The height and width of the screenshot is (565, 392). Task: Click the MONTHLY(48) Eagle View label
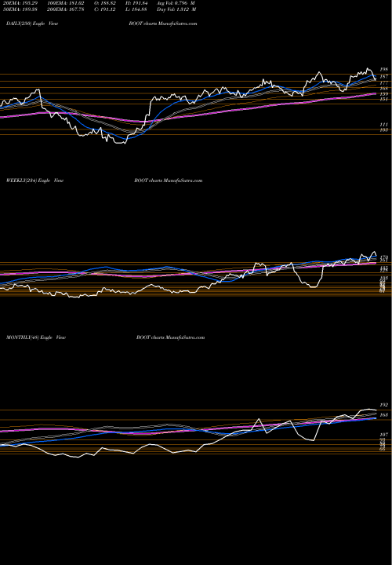[36, 337]
